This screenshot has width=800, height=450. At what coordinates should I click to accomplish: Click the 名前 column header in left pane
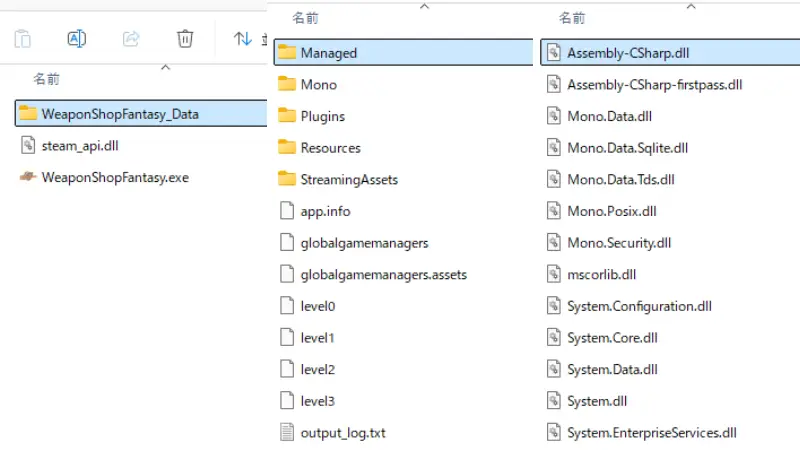46,78
